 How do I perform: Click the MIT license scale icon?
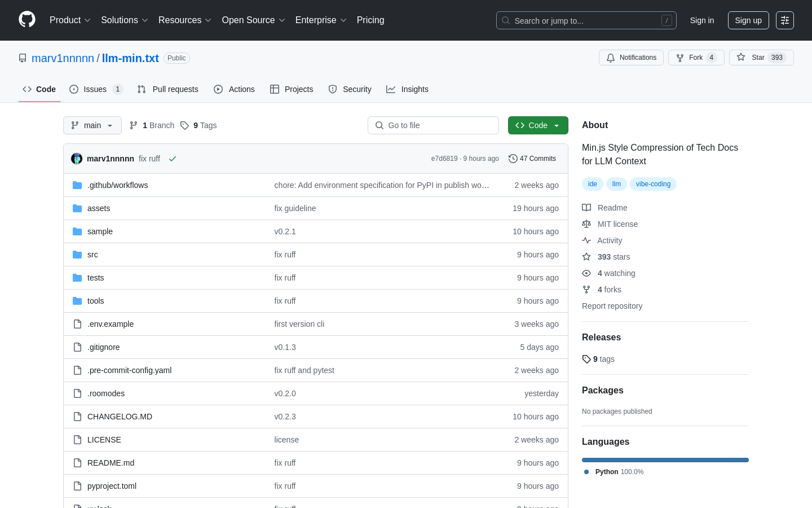coord(586,224)
